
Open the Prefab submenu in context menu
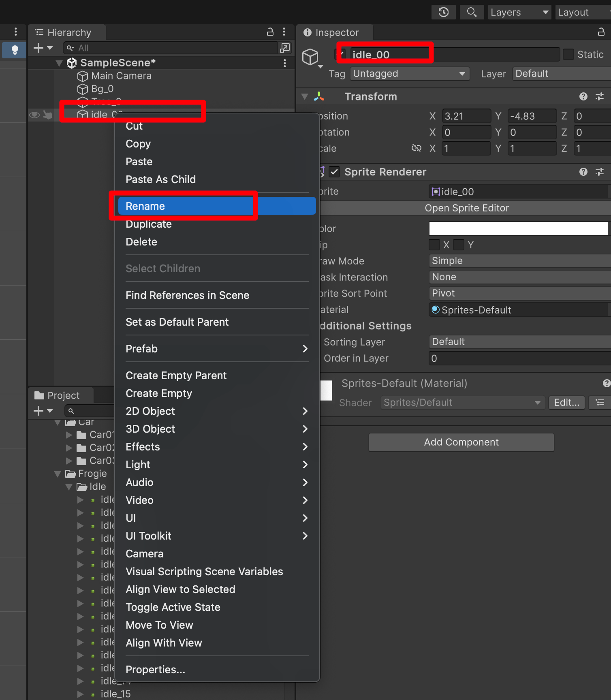point(217,349)
